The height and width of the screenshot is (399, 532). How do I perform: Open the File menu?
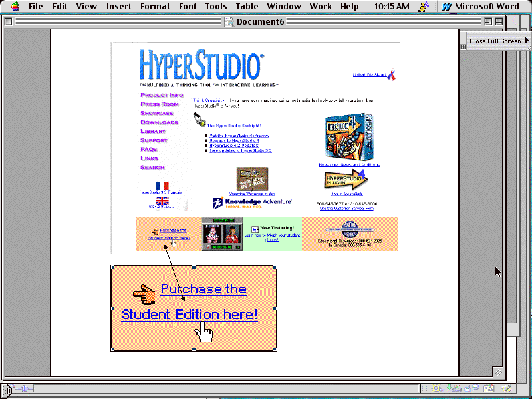36,7
